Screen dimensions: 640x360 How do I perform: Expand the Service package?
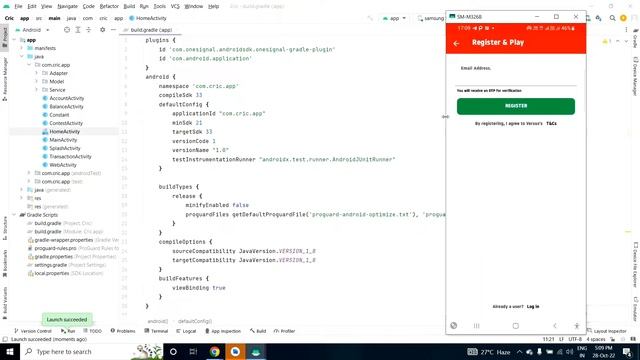point(36,90)
